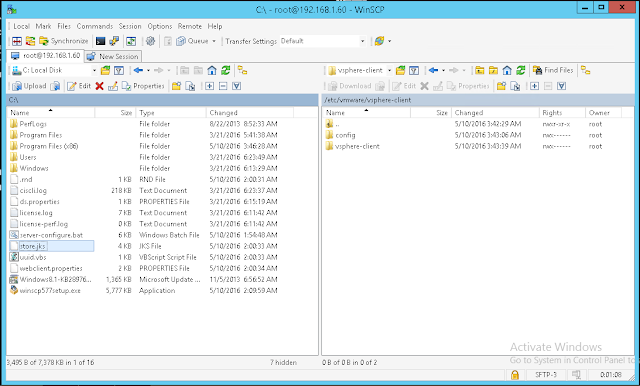Viewport: 640px width, 386px height.
Task: Select files plus icon in local panel
Action: (209, 86)
